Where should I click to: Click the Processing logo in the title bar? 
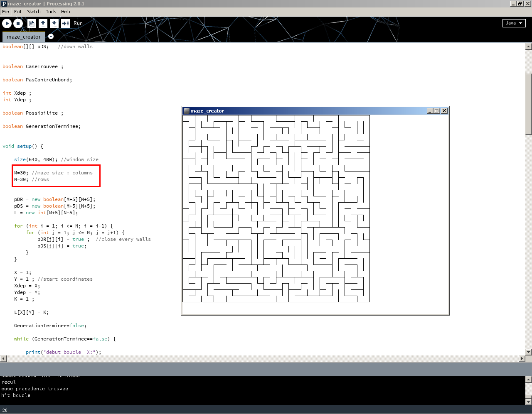pos(4,4)
